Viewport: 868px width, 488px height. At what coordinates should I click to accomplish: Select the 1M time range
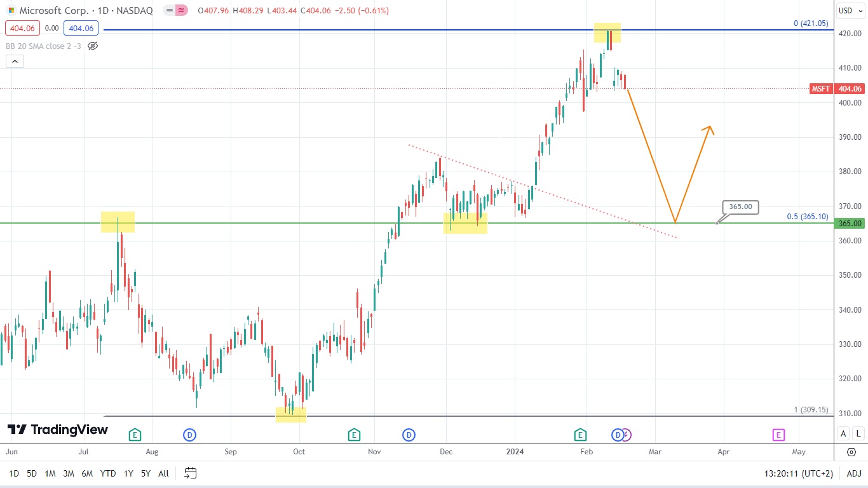click(50, 473)
